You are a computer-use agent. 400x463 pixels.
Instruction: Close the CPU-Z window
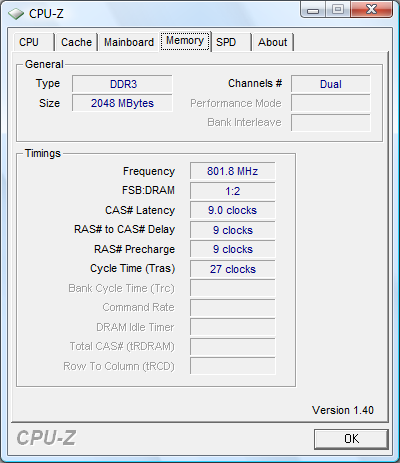[371, 10]
